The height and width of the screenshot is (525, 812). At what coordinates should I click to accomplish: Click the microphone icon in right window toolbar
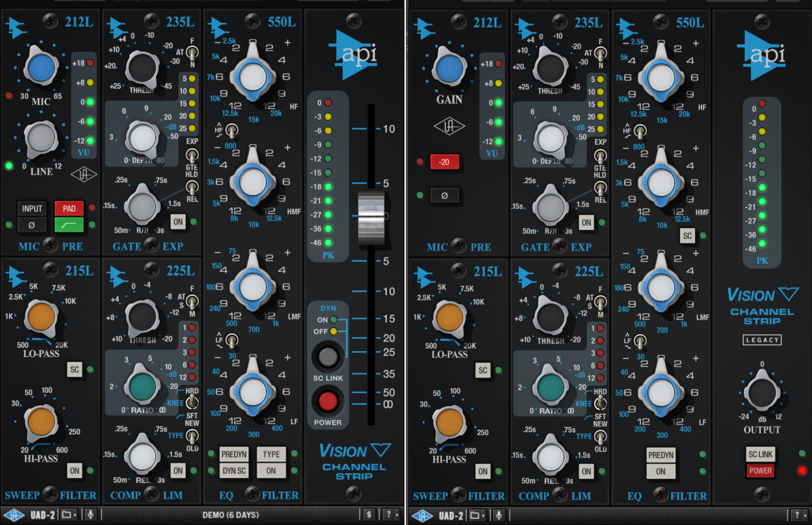click(498, 515)
